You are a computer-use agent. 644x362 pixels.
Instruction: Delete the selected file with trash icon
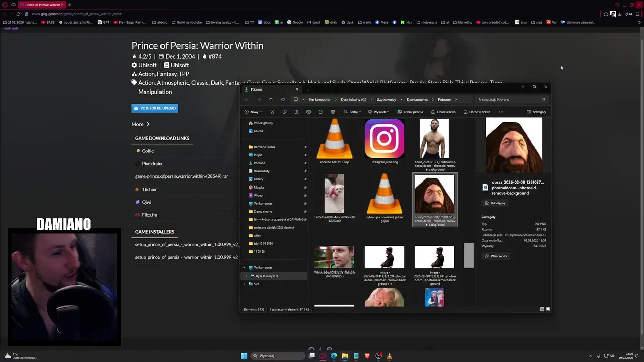(x=333, y=112)
